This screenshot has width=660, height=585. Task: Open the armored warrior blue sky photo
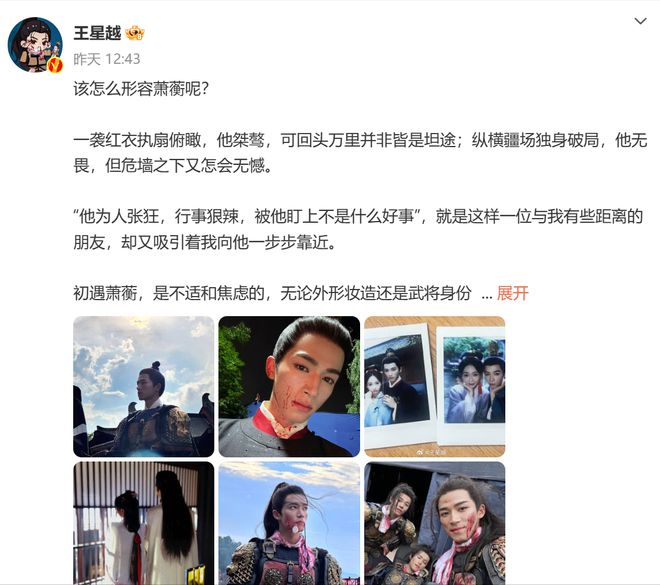(289, 523)
